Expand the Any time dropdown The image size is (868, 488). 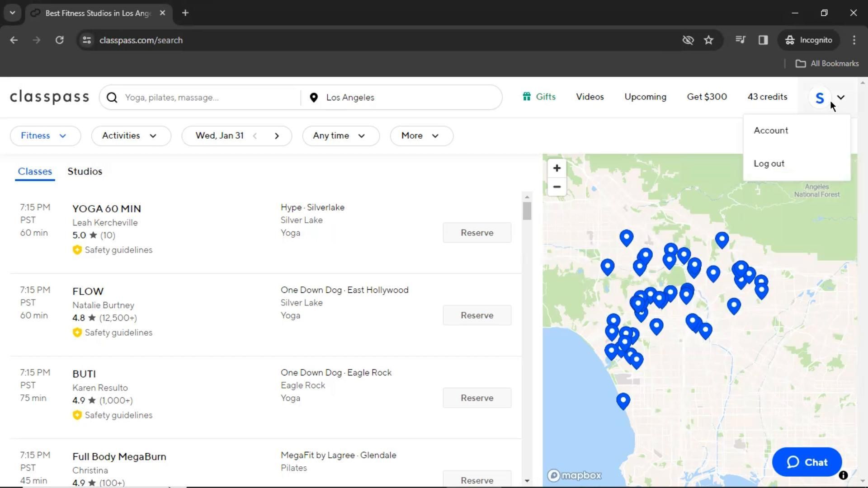(x=340, y=136)
